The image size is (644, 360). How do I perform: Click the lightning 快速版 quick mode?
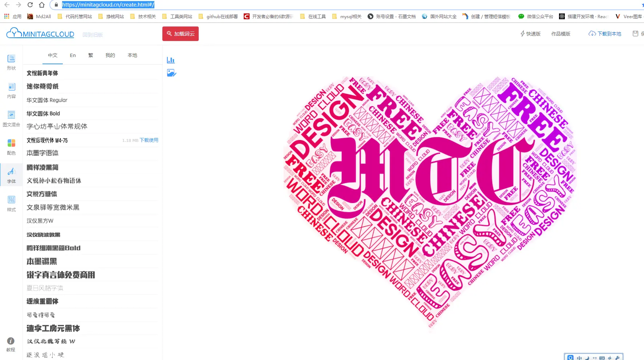pyautogui.click(x=530, y=34)
